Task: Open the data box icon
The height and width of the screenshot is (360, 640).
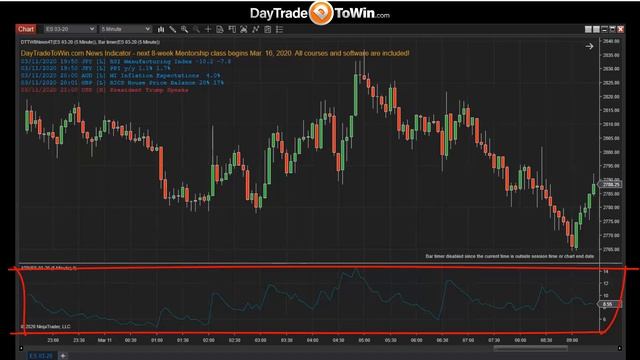Action: click(x=268, y=29)
